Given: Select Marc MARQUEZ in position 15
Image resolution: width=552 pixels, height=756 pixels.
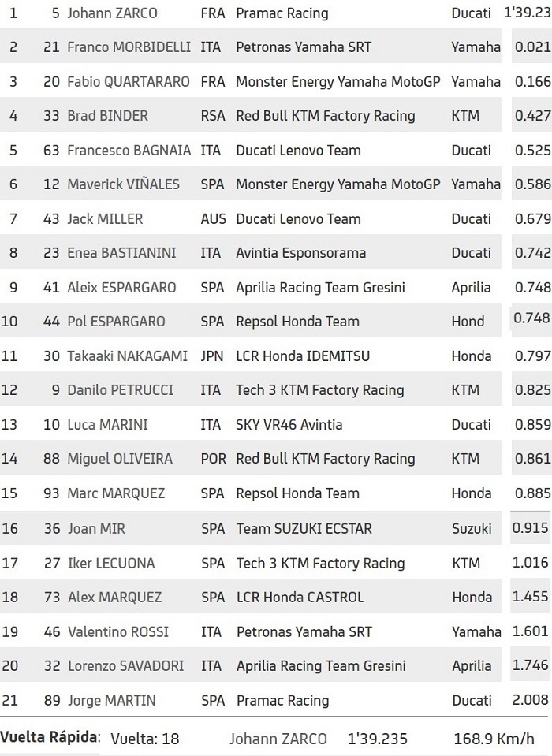Looking at the screenshot, I should tap(116, 493).
